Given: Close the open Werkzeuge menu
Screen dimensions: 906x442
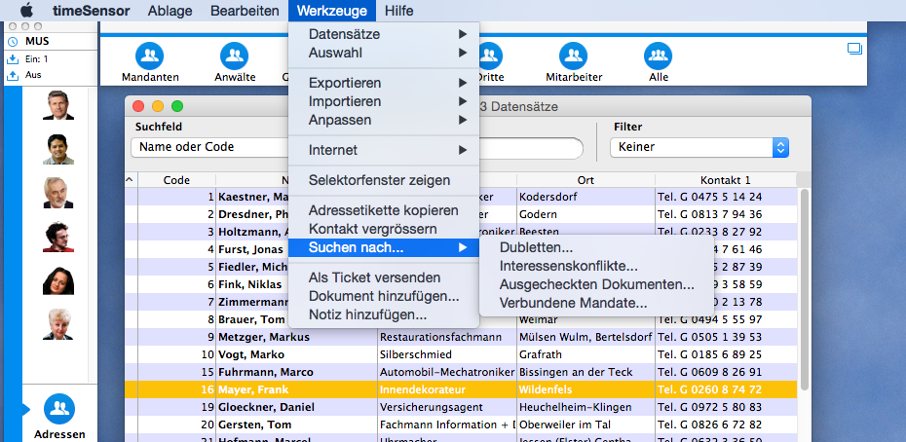Looking at the screenshot, I should click(332, 10).
